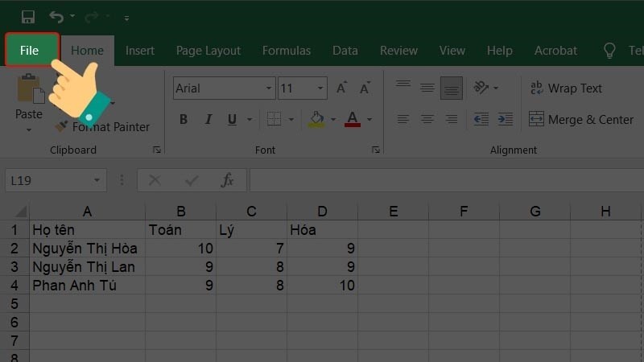Click the Save icon in quick access toolbar
The image size is (644, 362).
tap(28, 17)
